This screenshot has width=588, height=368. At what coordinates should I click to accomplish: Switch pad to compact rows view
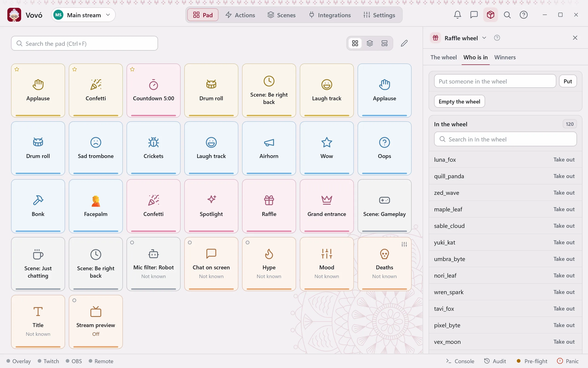[384, 43]
